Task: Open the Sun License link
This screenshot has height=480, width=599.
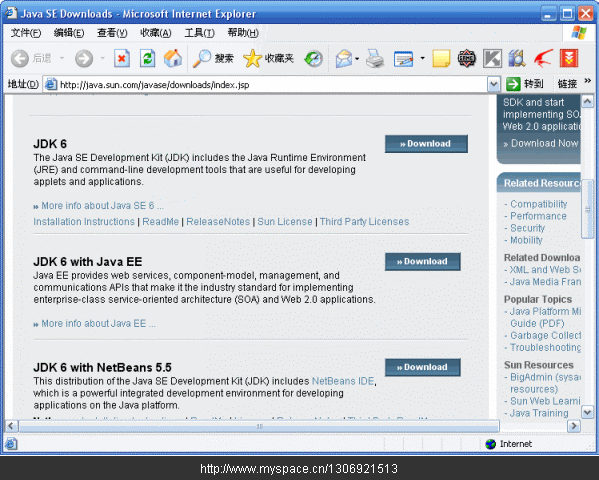Action: (x=285, y=222)
